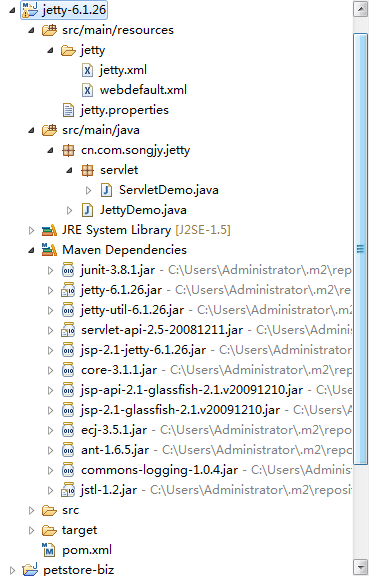The width and height of the screenshot is (369, 576).
Task: Click the commons-logging-1.0.4.jar icon
Action: [68, 470]
